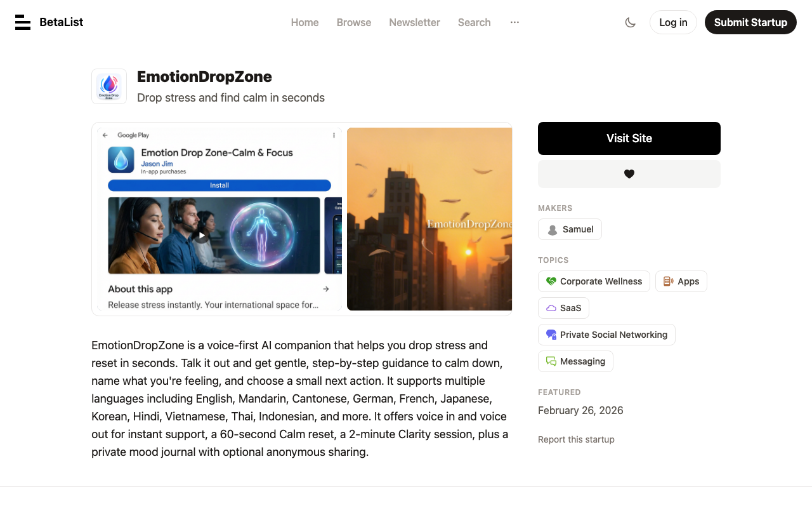The width and height of the screenshot is (812, 508).
Task: Toggle dark mode with the moon icon
Action: click(630, 22)
